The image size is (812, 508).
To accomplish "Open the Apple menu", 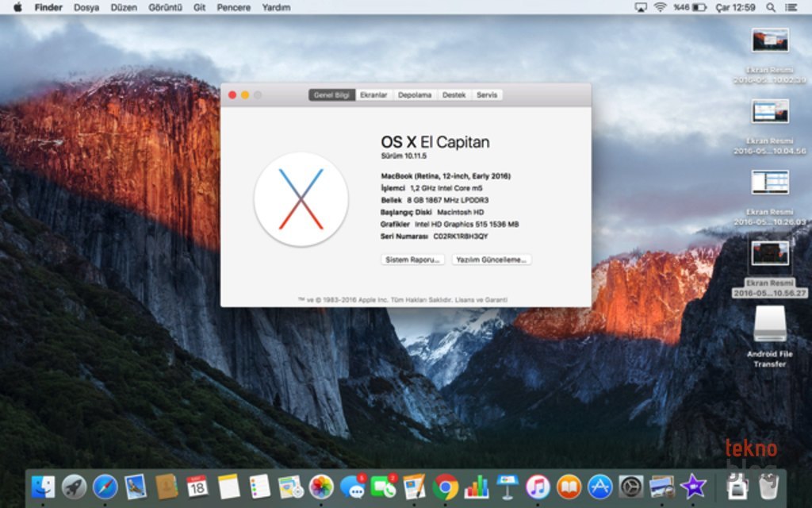I will click(17, 7).
